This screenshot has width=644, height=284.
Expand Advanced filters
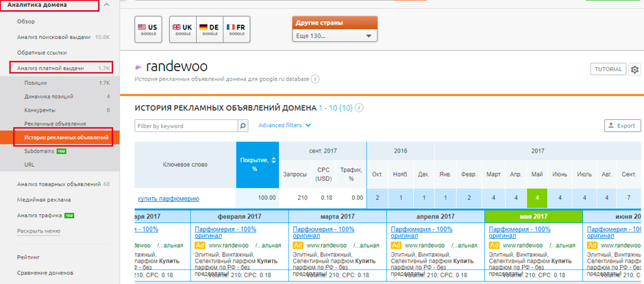point(284,125)
